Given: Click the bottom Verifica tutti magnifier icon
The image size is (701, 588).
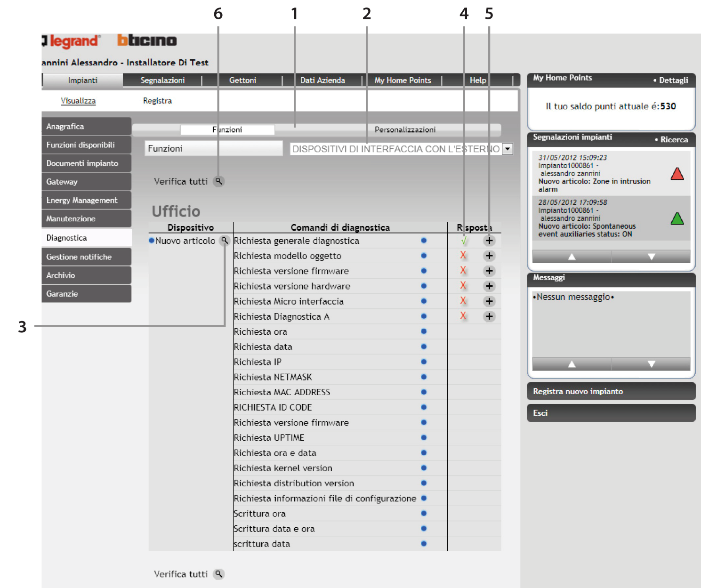Looking at the screenshot, I should (218, 574).
